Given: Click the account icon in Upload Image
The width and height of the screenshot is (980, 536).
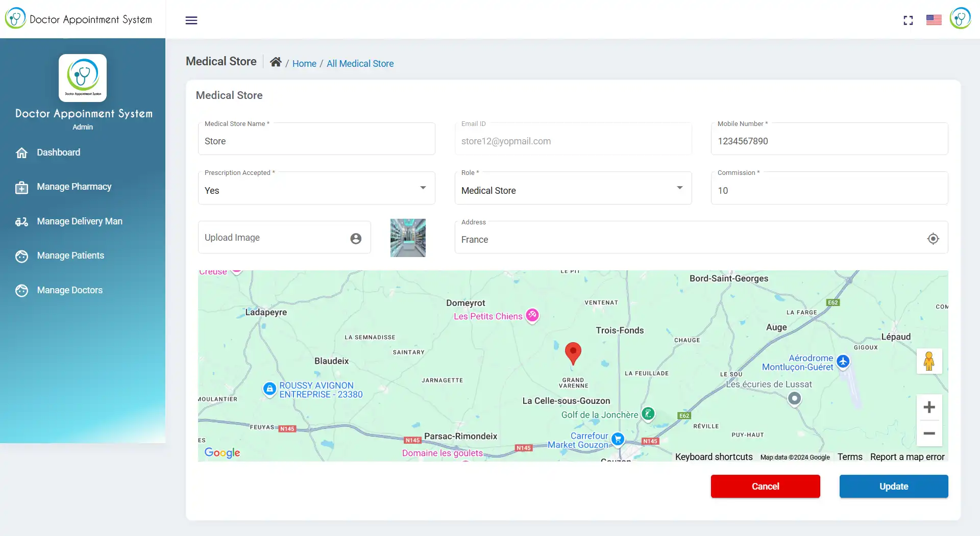Looking at the screenshot, I should coord(356,238).
